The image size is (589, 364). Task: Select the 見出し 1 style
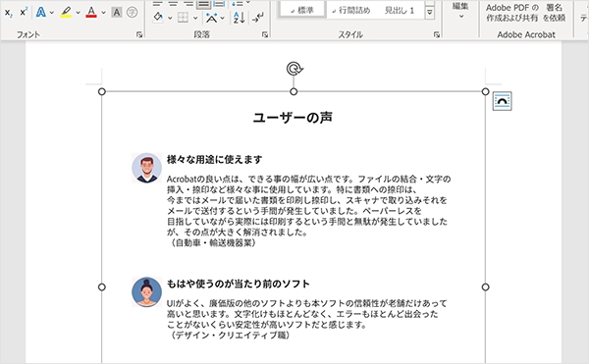pos(400,10)
